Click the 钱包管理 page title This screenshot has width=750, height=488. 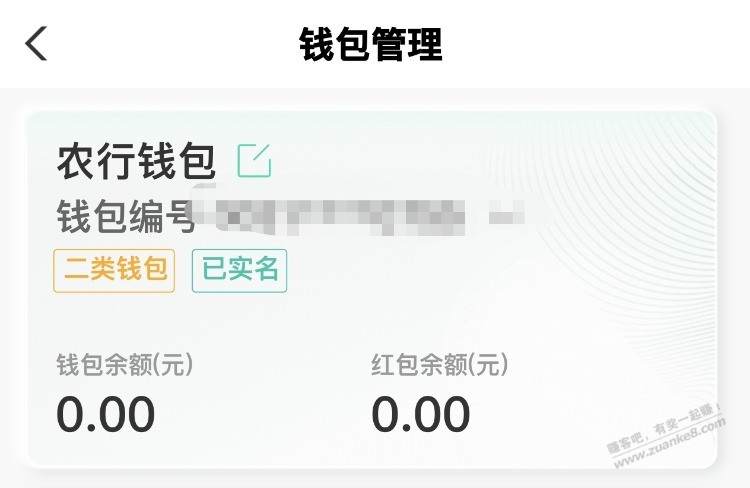tap(371, 45)
